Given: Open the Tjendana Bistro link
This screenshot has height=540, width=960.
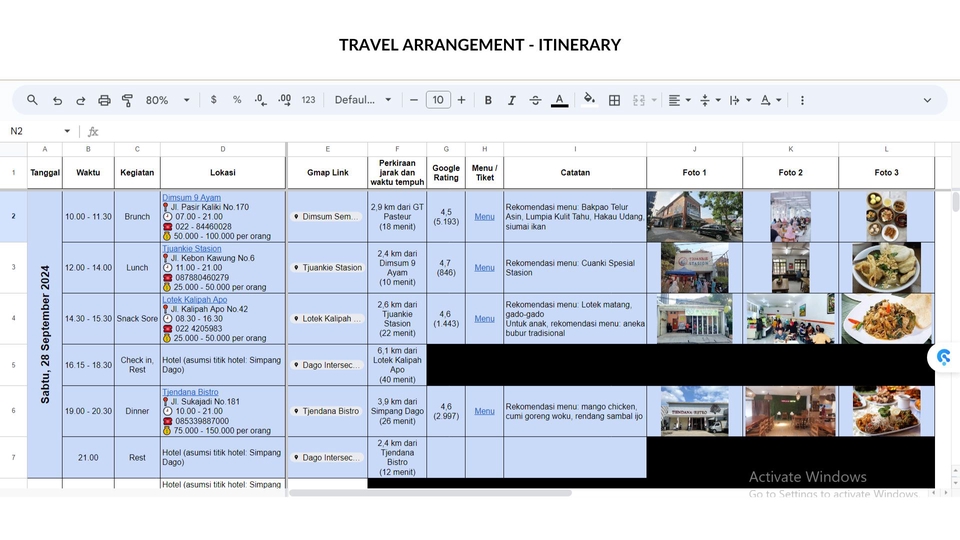Looking at the screenshot, I should 190,392.
